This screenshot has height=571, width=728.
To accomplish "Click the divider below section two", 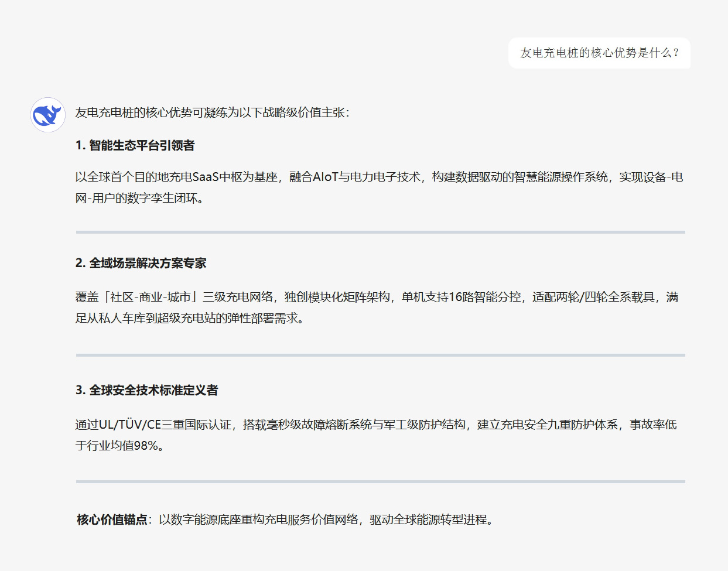I will [381, 354].
